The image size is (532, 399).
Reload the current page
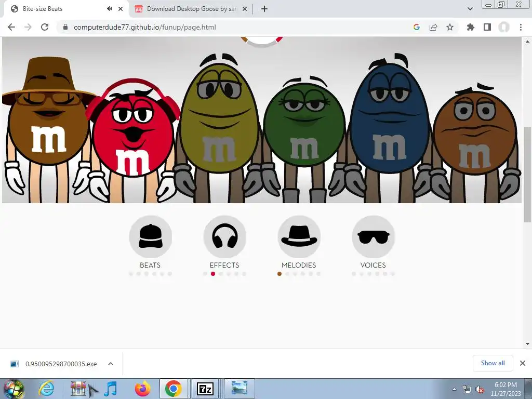45,27
